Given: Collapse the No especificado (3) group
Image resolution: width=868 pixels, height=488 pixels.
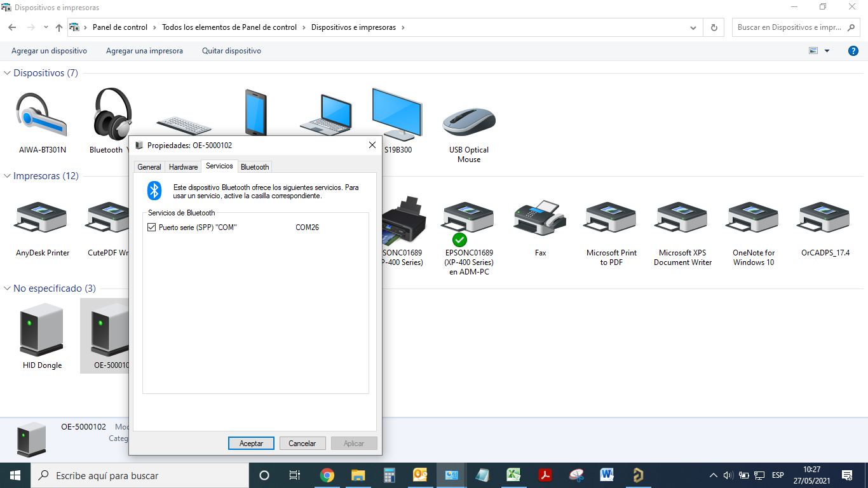Looking at the screenshot, I should [x=8, y=288].
